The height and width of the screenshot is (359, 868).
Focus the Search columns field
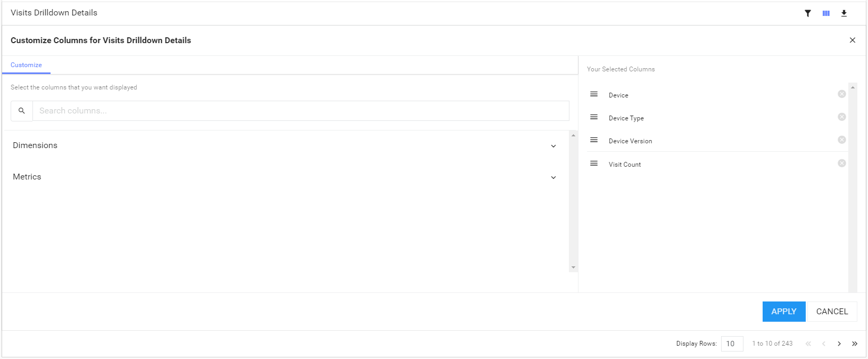pos(301,111)
